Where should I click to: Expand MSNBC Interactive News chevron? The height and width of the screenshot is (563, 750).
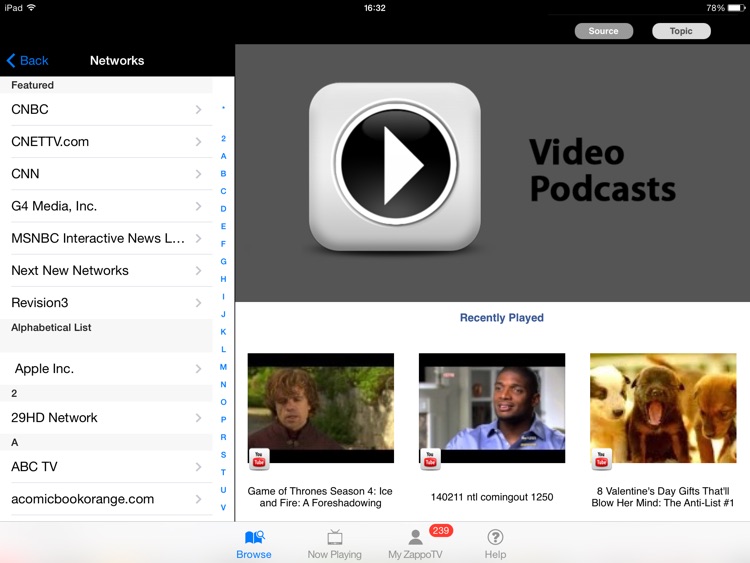(199, 238)
